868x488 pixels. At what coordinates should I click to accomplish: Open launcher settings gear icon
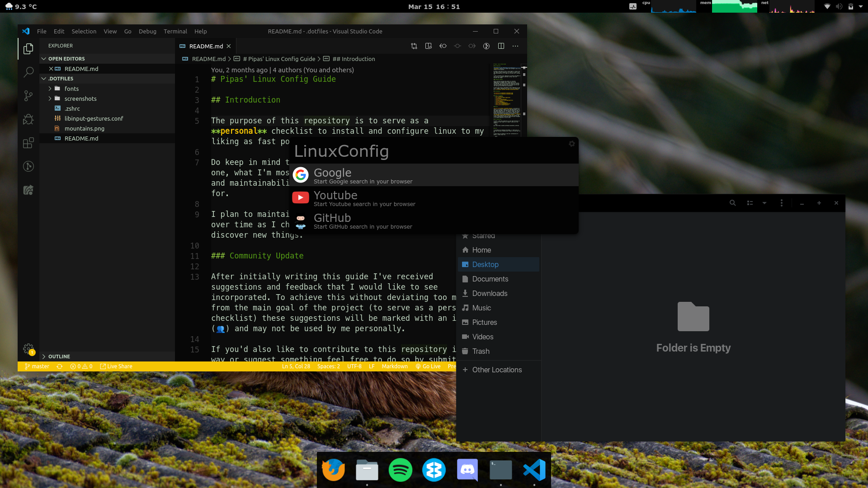coord(572,144)
